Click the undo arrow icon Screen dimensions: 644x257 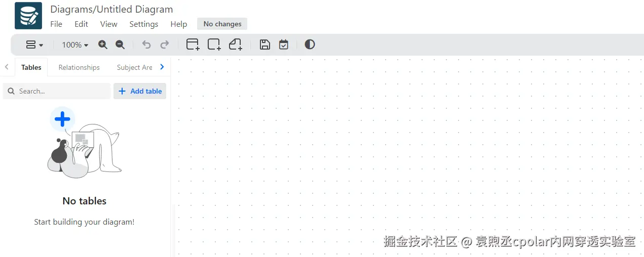point(146,45)
